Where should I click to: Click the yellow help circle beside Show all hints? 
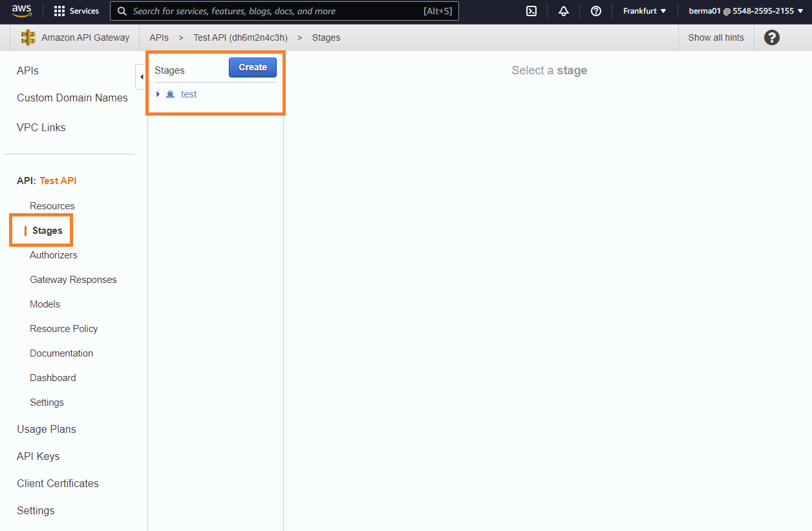coord(771,37)
